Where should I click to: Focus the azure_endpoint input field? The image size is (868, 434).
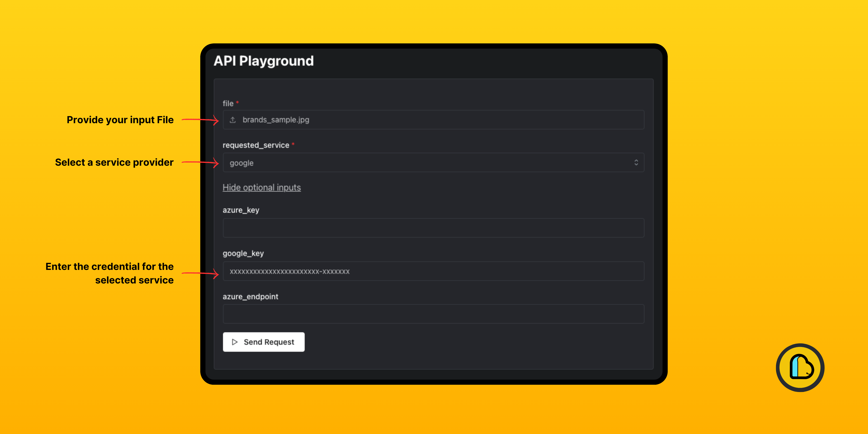click(433, 314)
